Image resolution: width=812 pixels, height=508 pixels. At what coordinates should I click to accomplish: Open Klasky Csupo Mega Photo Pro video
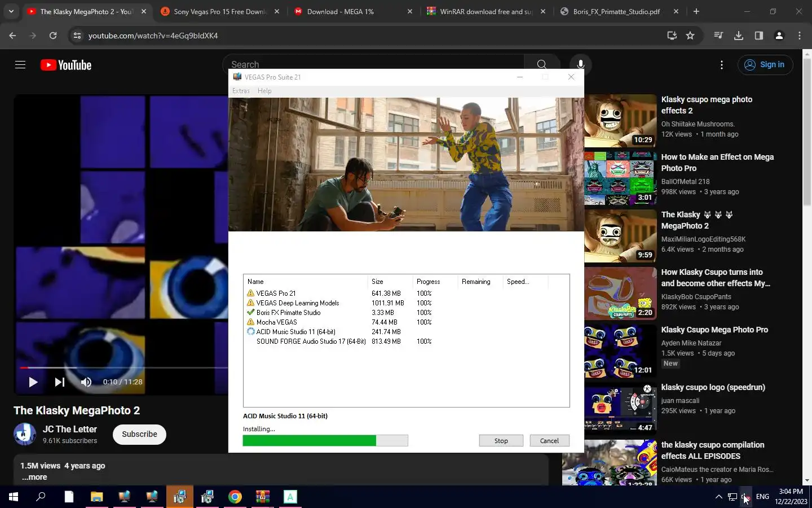click(714, 330)
